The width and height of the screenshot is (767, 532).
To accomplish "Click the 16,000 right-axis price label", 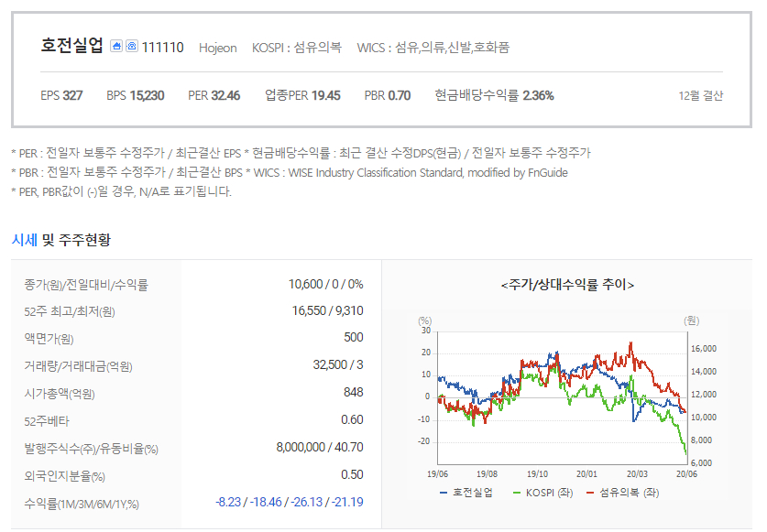I will tap(704, 349).
